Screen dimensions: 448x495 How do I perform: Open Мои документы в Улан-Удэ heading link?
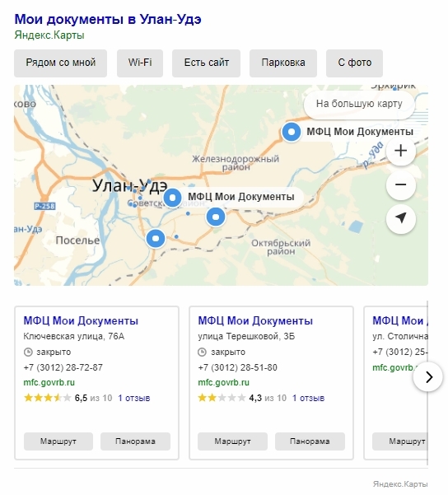click(x=108, y=19)
